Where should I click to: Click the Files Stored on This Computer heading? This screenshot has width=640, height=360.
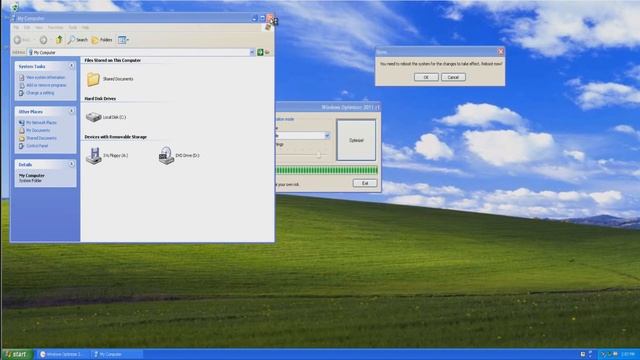pyautogui.click(x=113, y=60)
